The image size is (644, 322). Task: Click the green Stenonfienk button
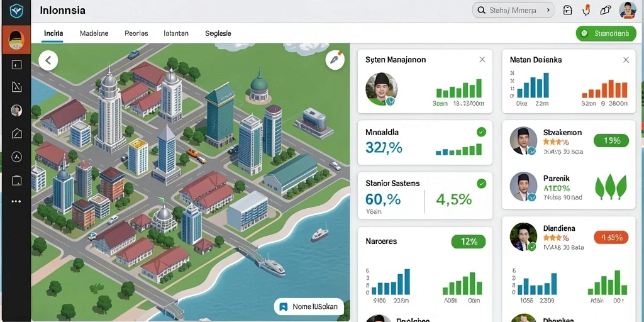pyautogui.click(x=606, y=33)
